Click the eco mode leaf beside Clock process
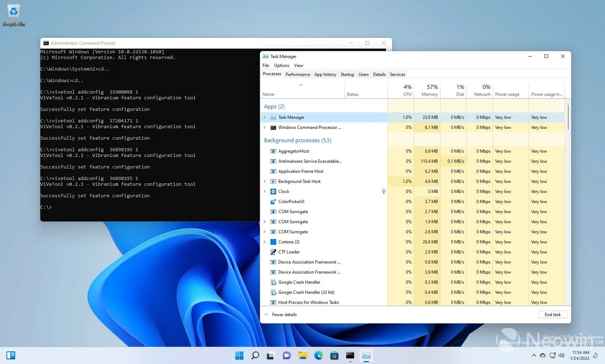The width and height of the screenshot is (605, 364). pos(384,192)
